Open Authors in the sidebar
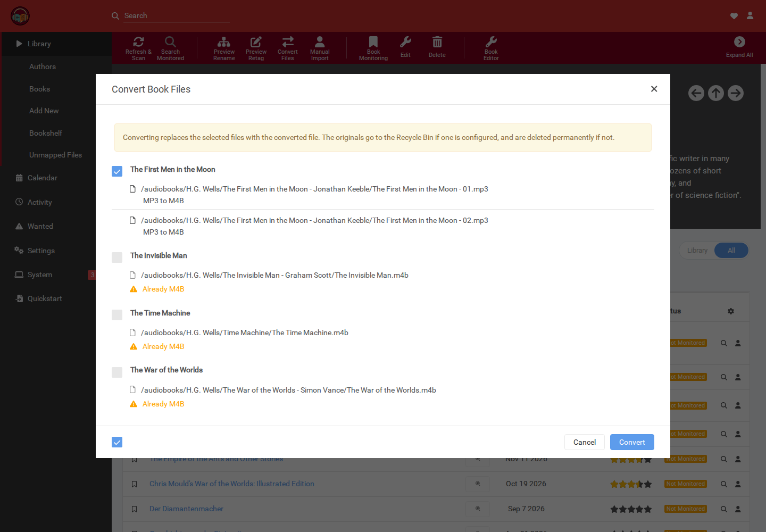This screenshot has width=766, height=532. point(43,66)
